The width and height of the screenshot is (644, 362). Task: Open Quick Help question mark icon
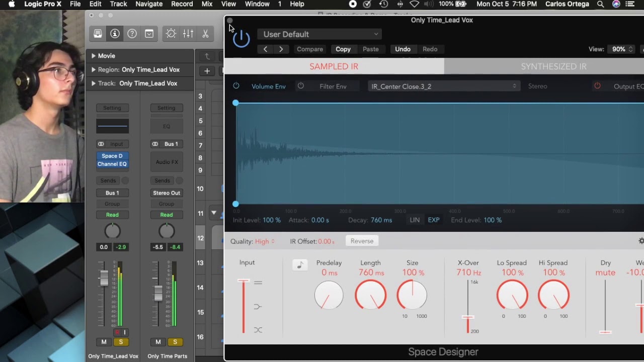coord(132,34)
